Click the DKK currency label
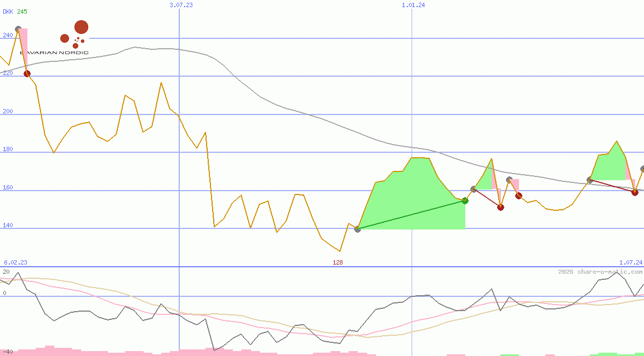The width and height of the screenshot is (644, 356). click(8, 12)
